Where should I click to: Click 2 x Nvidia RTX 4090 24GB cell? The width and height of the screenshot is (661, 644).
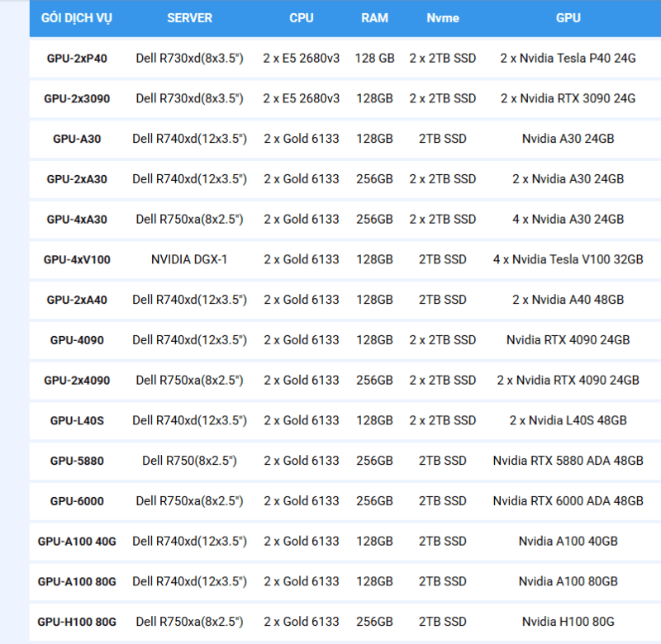568,381
